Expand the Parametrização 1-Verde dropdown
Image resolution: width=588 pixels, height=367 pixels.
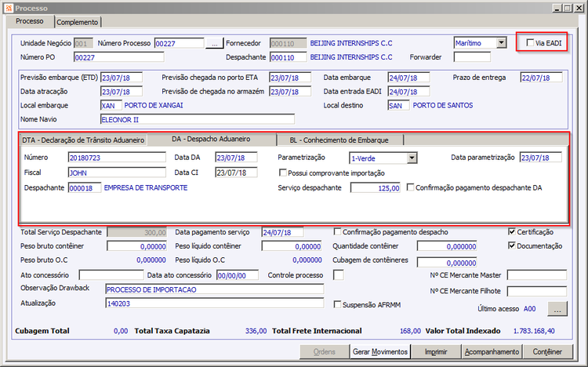click(x=412, y=158)
